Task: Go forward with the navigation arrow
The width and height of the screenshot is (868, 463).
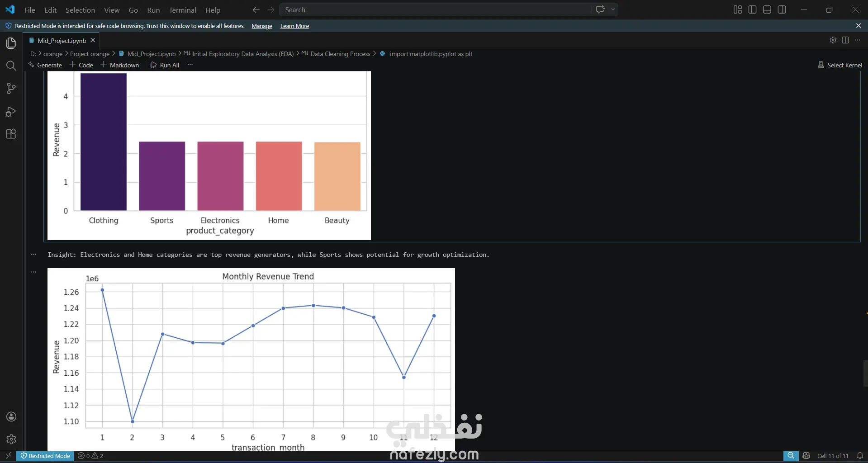Action: [x=271, y=9]
